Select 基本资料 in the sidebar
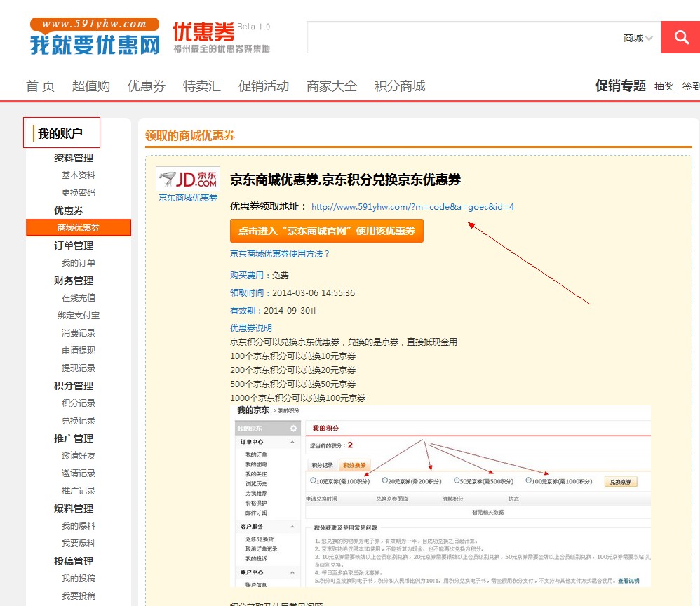700x606 pixels. (x=79, y=175)
